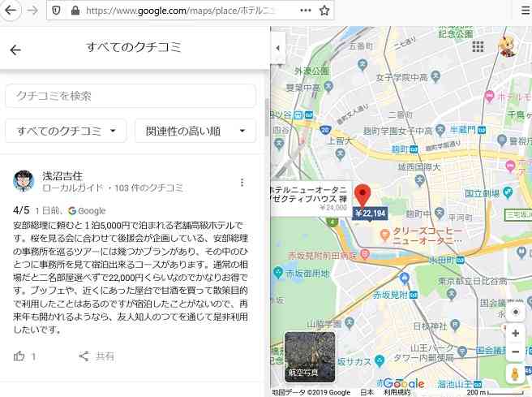Click the 山脇学園 school marker
532x397 pixels.
coord(350,323)
